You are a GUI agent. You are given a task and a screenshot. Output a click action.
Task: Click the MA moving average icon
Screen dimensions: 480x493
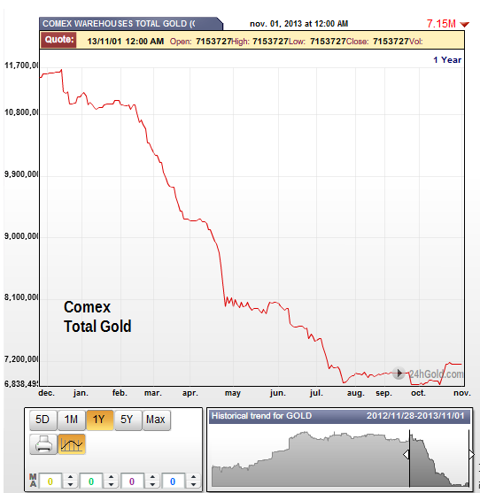pos(33,480)
